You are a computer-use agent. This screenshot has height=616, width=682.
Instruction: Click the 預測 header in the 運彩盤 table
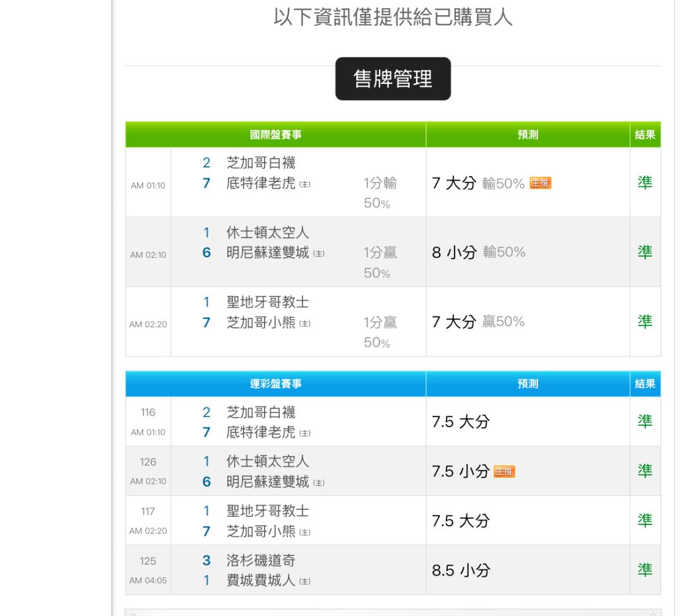click(x=527, y=383)
